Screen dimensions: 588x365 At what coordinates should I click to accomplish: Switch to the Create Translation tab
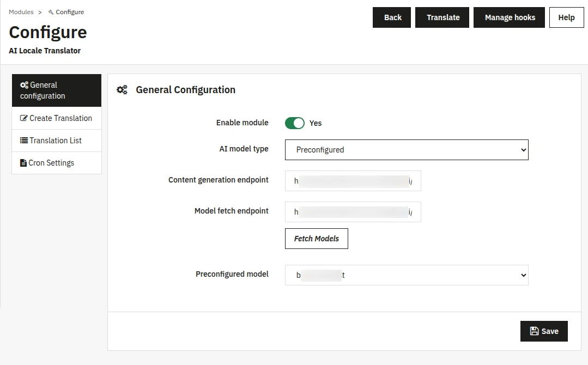(57, 118)
